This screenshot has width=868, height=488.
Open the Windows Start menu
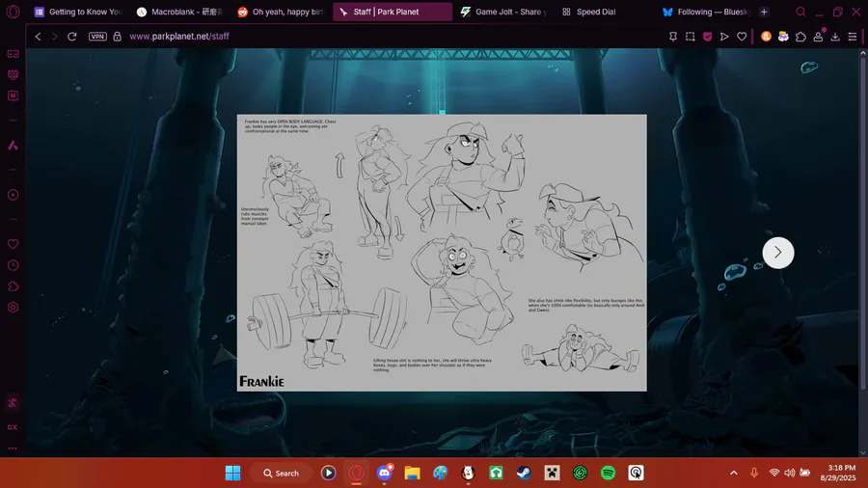click(x=233, y=474)
